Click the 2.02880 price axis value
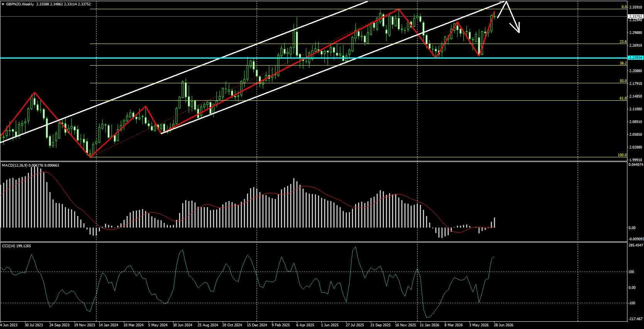The height and width of the screenshot is (329, 644). [635, 147]
